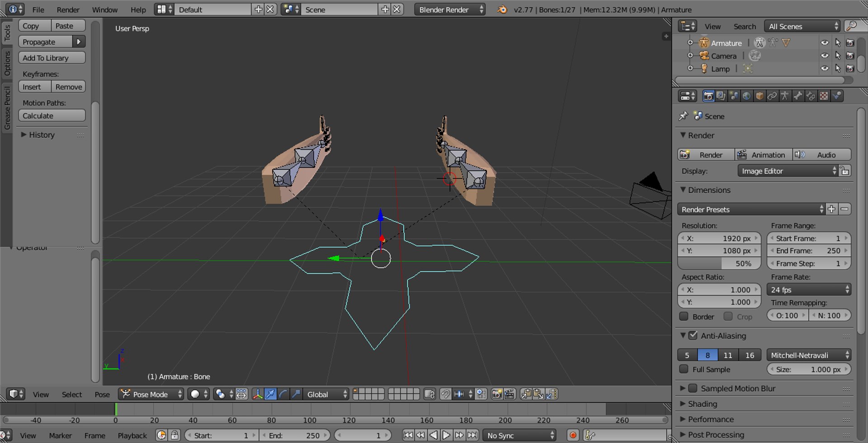
Task: Copy current pose to buffer icon
Action: [x=526, y=394]
